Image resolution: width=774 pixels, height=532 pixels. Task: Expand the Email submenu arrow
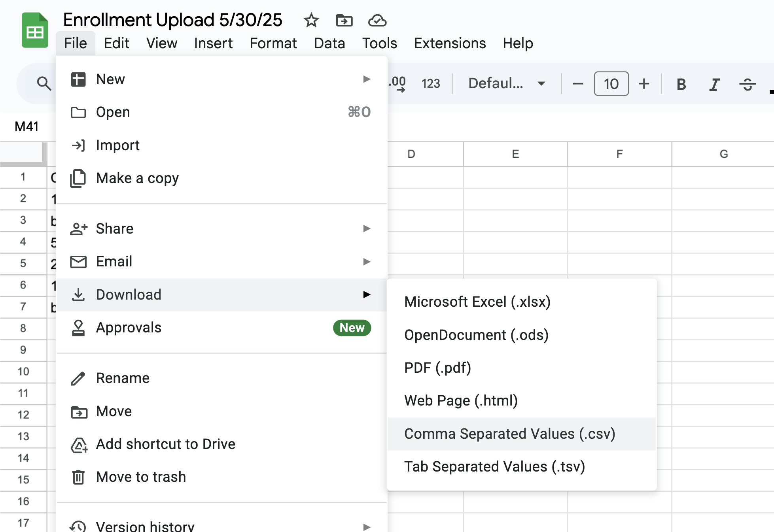367,262
